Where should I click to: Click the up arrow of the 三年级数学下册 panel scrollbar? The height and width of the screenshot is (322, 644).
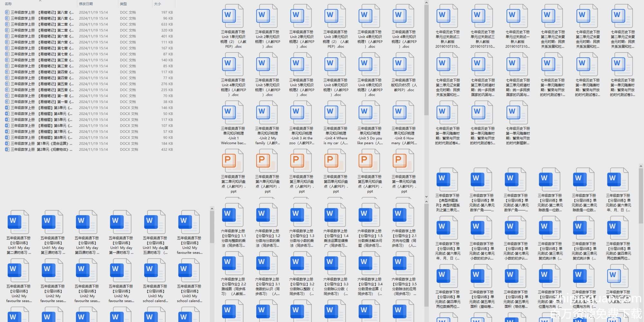point(641,166)
